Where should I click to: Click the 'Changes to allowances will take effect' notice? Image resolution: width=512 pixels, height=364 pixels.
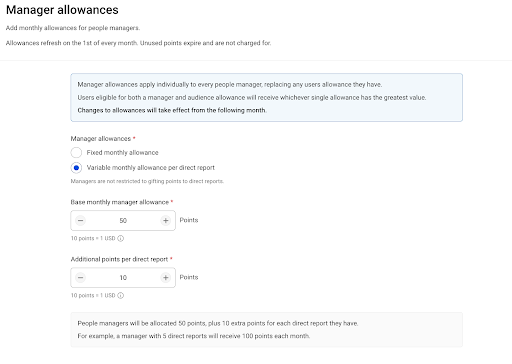[172, 110]
